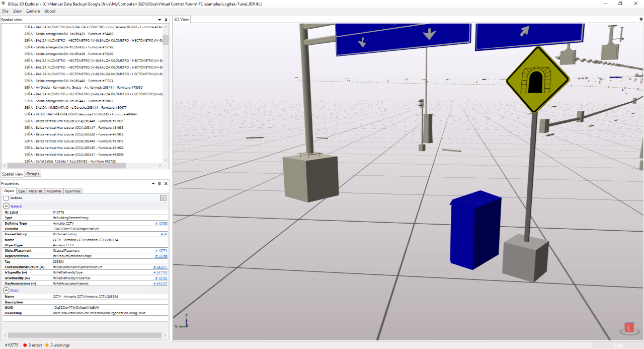
Task: Click the red view cube navigator
Action: pyautogui.click(x=629, y=328)
